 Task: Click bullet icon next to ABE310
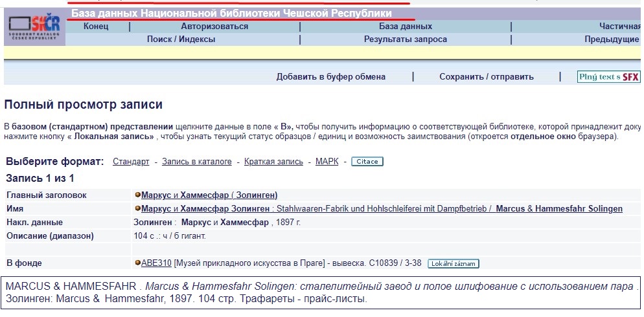click(x=137, y=263)
